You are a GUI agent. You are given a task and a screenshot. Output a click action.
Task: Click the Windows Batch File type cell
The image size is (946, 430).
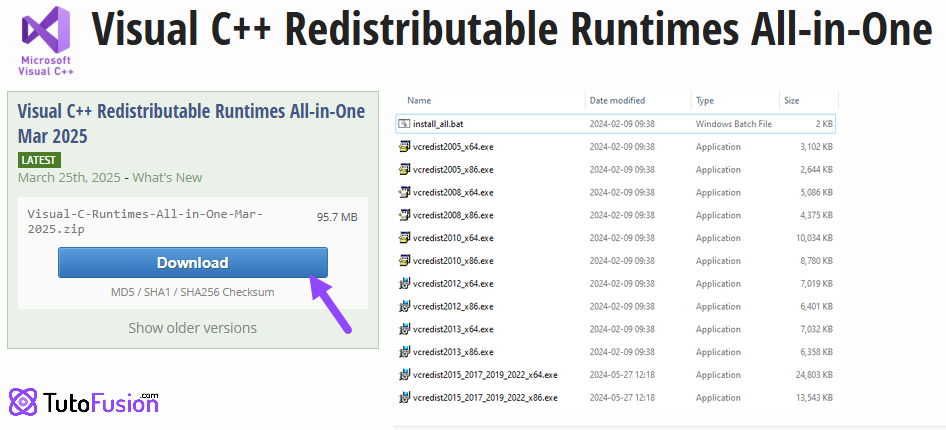click(734, 124)
